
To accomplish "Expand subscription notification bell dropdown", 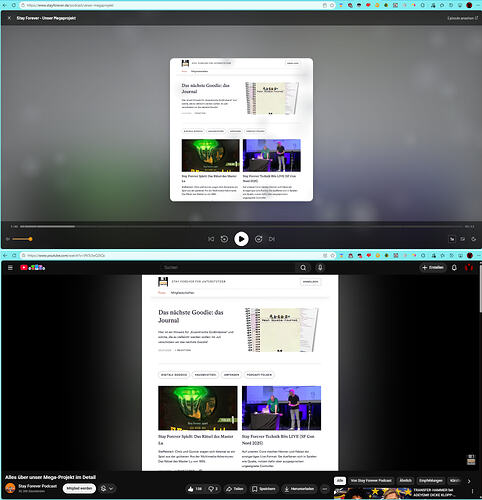I will click(107, 488).
